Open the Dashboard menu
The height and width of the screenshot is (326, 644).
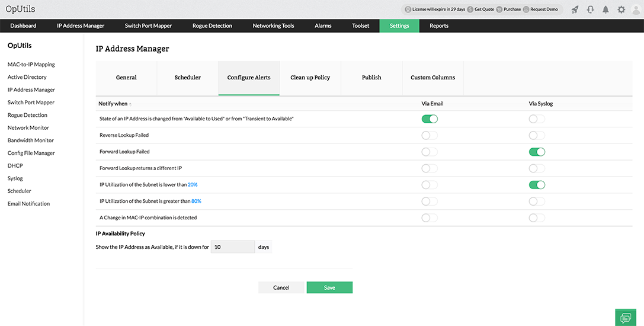(x=24, y=25)
